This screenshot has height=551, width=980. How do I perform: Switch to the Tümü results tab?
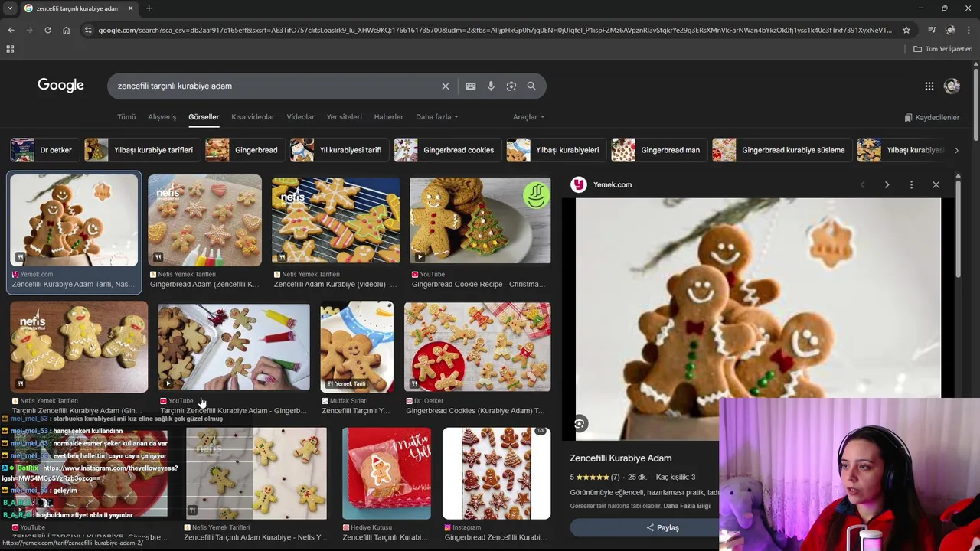click(x=126, y=117)
